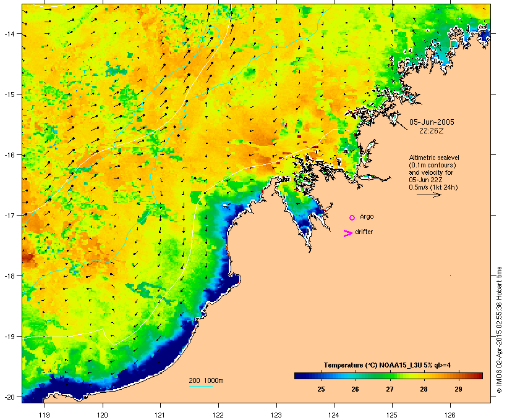The image size is (507, 420).
Task: Click the date text "05-Jun-2005"
Action: 432,122
